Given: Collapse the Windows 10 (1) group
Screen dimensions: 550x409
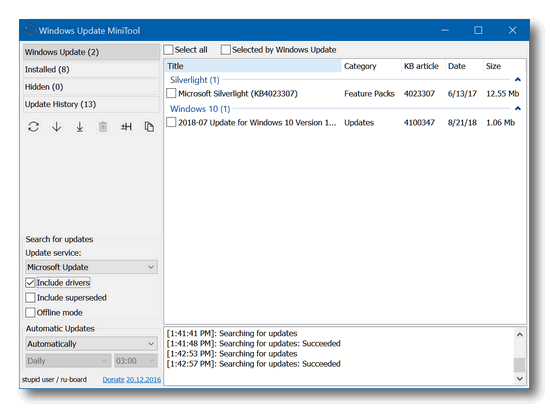Looking at the screenshot, I should (x=518, y=108).
